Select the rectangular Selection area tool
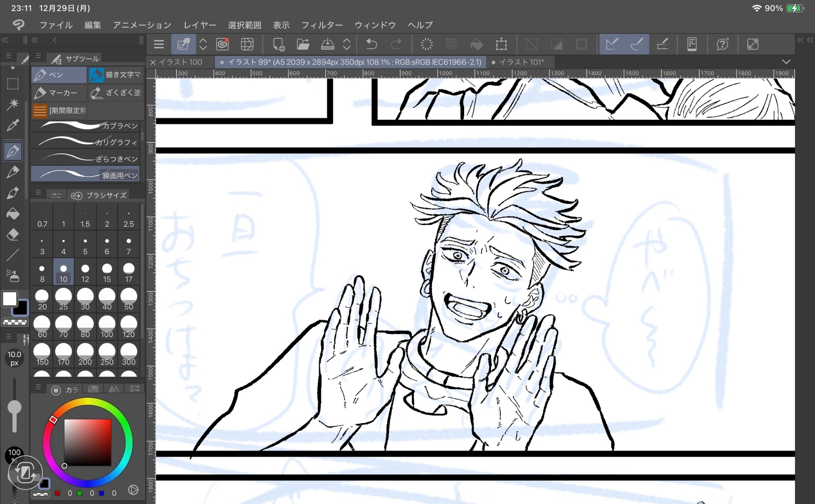Screen dimensions: 815x504 coord(13,83)
